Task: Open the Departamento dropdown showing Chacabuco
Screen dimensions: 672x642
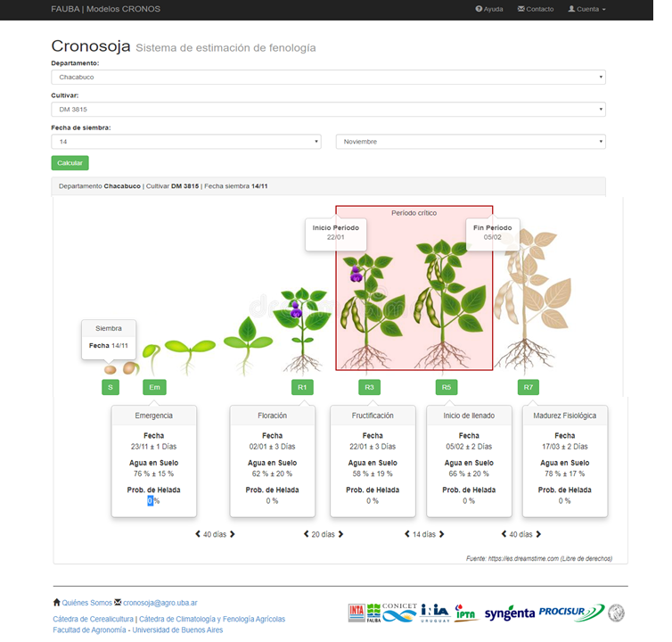Action: (x=328, y=77)
